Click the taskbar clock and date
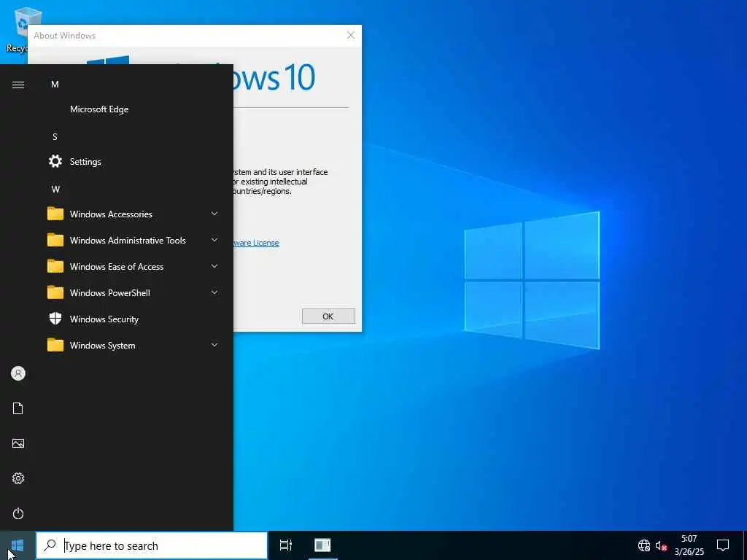The height and width of the screenshot is (560, 747). (689, 545)
